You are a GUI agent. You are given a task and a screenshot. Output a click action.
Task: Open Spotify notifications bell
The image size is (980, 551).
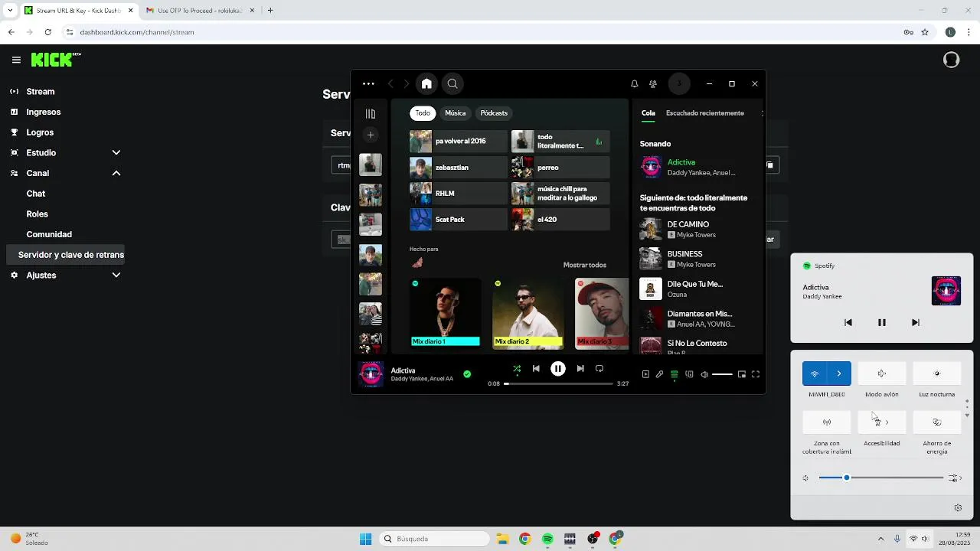(634, 84)
